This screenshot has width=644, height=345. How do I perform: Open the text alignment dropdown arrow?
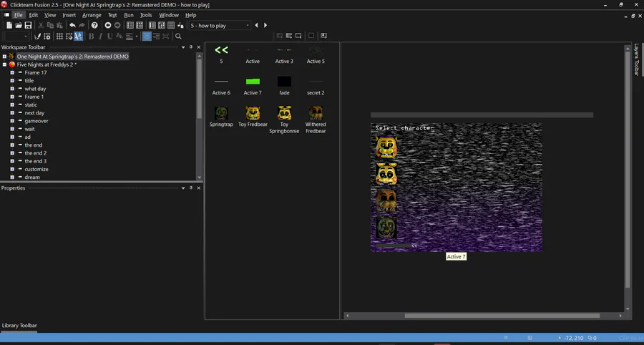click(137, 36)
